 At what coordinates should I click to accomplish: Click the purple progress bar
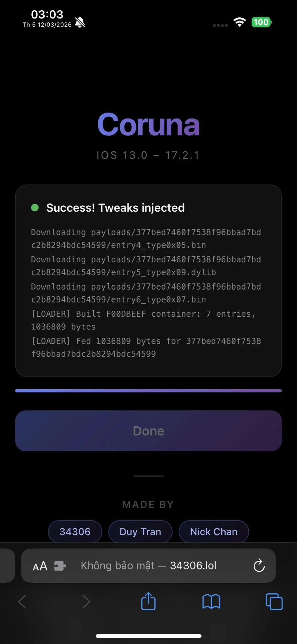[148, 391]
